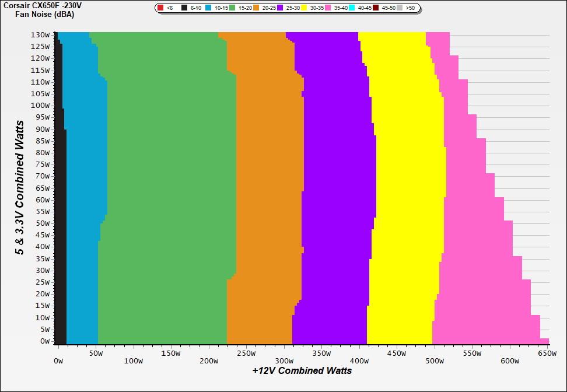Click the 300W label on horizontal axis

point(284,353)
